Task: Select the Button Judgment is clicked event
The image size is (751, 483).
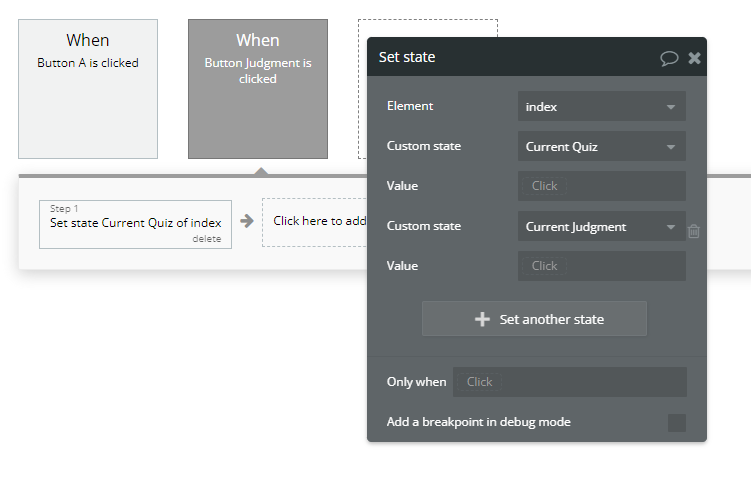Action: 258,88
